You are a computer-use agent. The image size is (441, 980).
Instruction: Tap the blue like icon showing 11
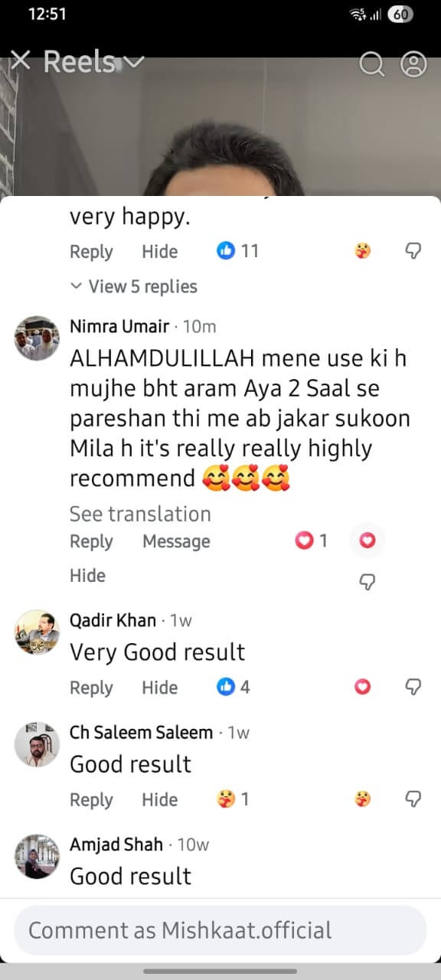(225, 250)
